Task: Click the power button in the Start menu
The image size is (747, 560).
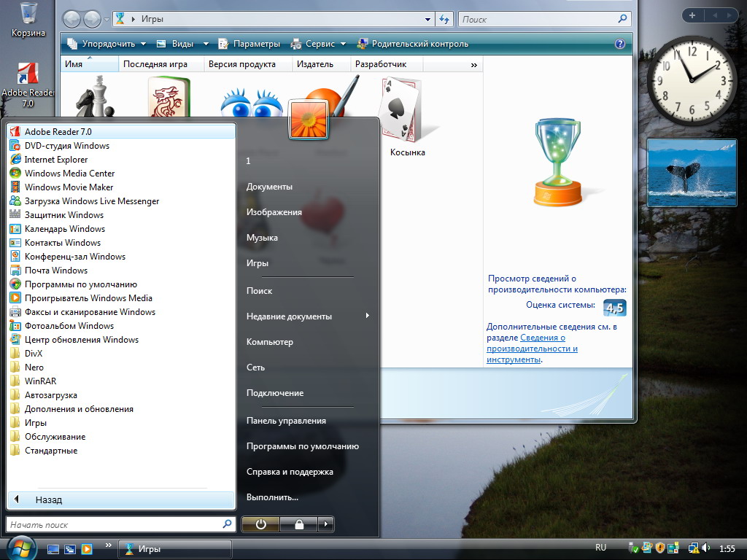Action: 261,524
